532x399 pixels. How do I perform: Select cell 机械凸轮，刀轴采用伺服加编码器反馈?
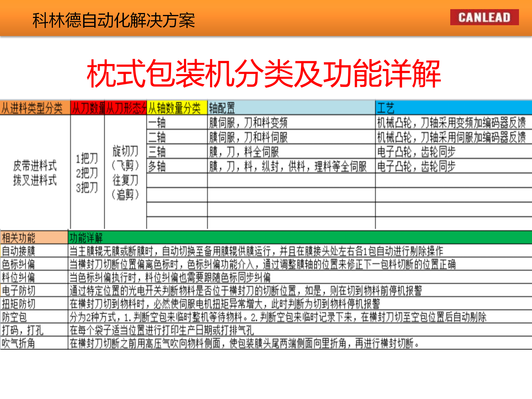pyautogui.click(x=454, y=137)
